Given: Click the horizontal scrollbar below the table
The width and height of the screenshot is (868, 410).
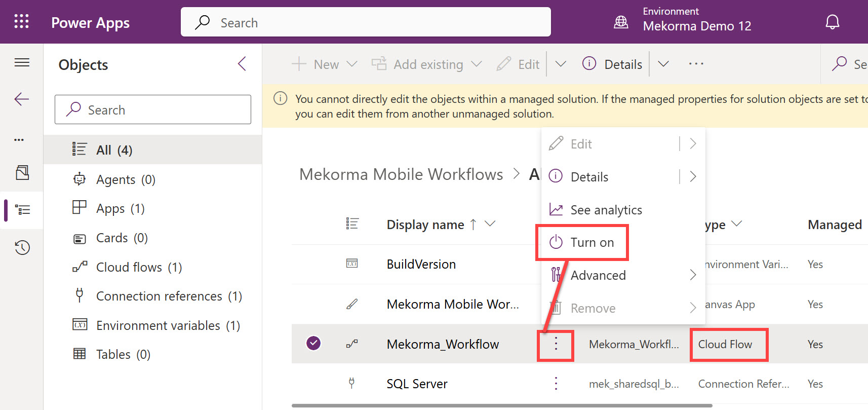Looking at the screenshot, I should 501,405.
